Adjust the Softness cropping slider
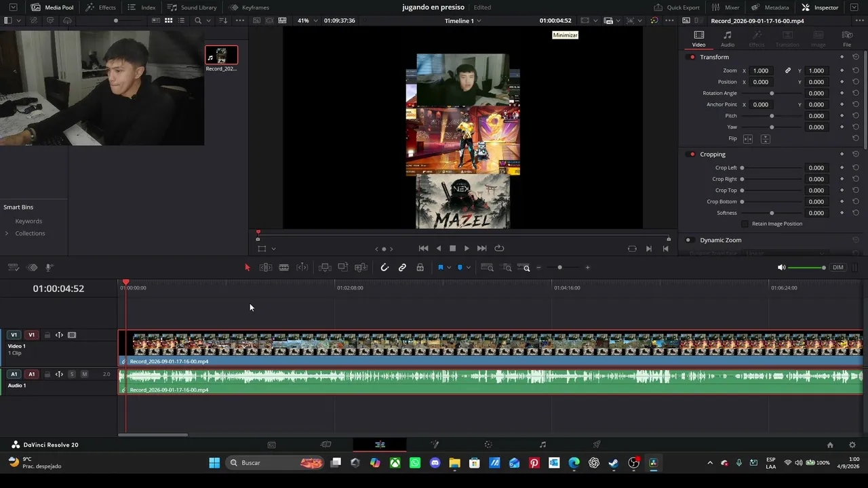This screenshot has height=488, width=868. [772, 213]
